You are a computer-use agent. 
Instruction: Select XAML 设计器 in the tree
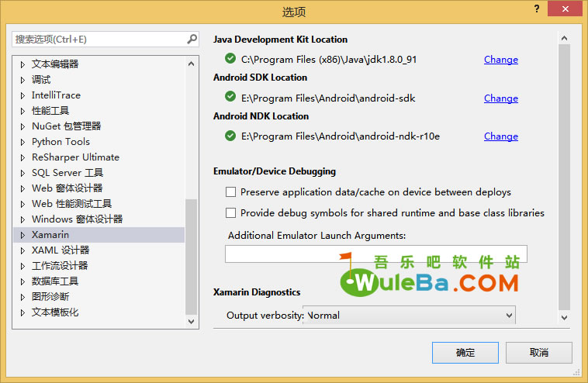pyautogui.click(x=61, y=250)
